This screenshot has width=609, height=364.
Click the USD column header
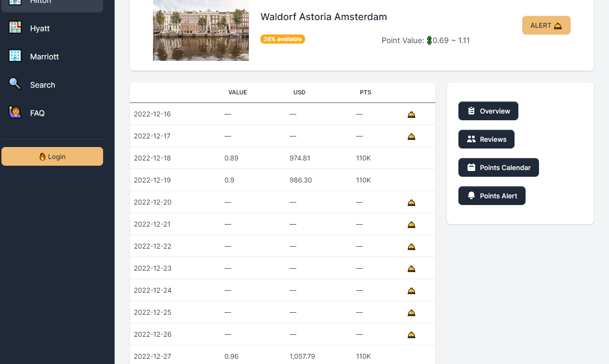299,92
